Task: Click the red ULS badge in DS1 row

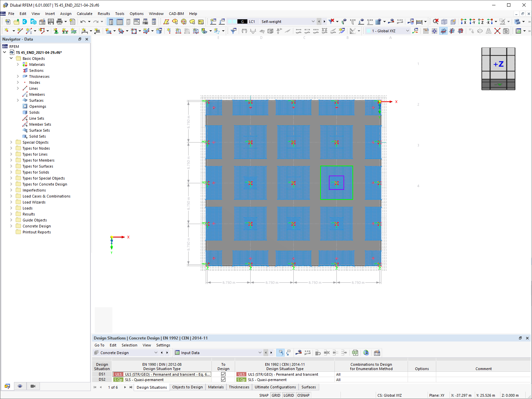Action: tap(118, 374)
